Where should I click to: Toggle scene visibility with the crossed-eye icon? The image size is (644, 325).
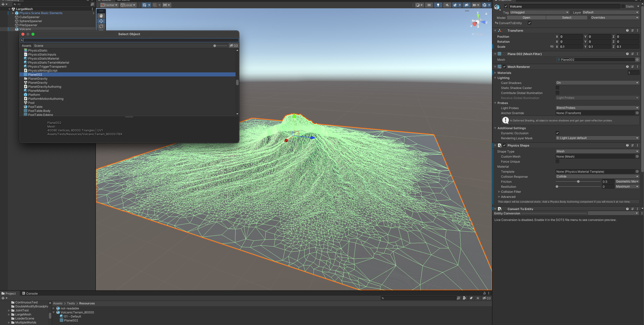tap(466, 5)
